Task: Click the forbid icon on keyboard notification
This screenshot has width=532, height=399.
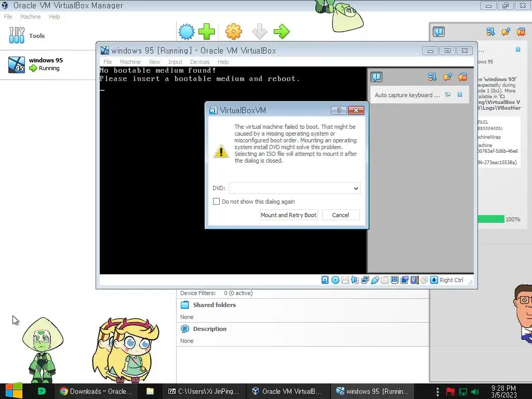Action: 448,95
